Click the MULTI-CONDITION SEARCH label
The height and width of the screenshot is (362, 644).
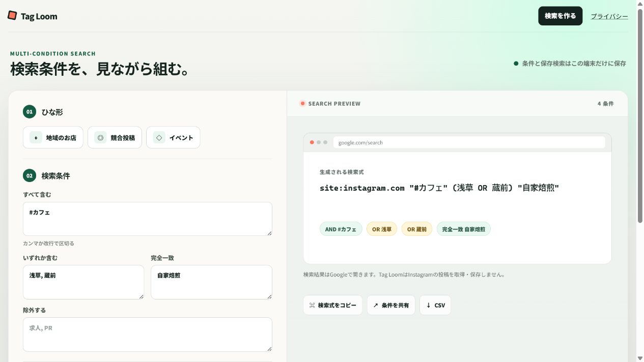coord(53,54)
